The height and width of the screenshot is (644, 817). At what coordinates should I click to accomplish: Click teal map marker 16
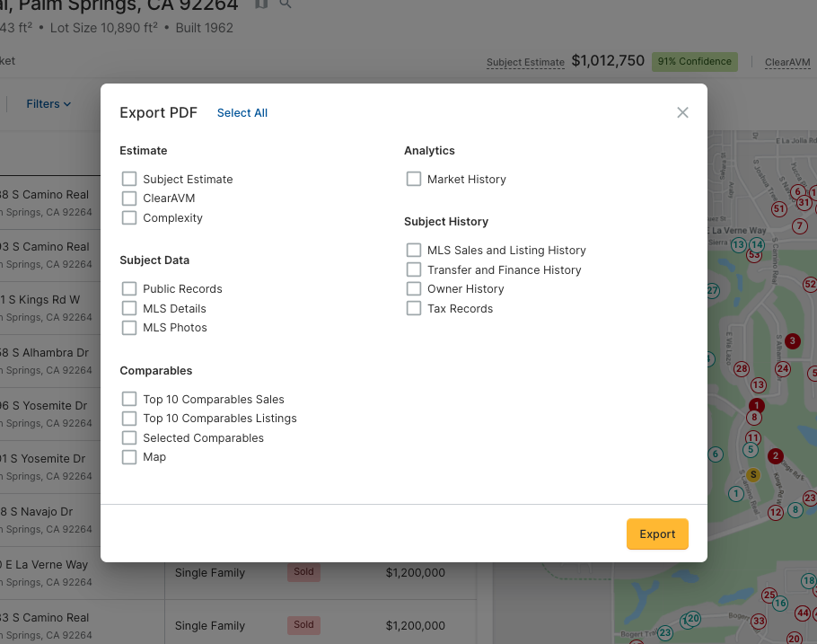pyautogui.click(x=780, y=604)
